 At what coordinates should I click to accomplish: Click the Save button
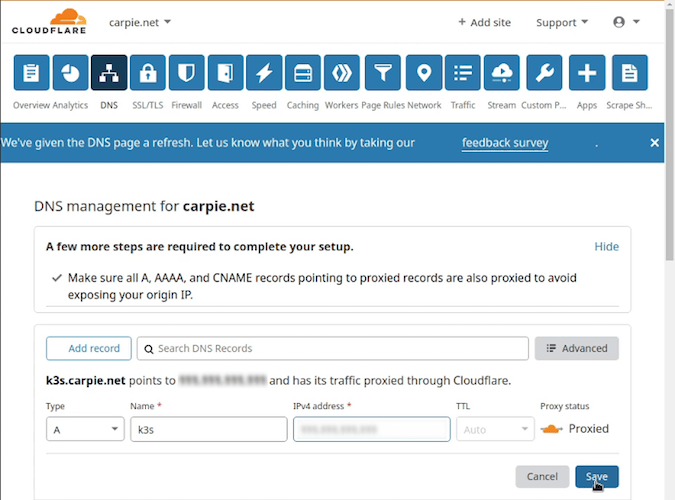(x=596, y=477)
